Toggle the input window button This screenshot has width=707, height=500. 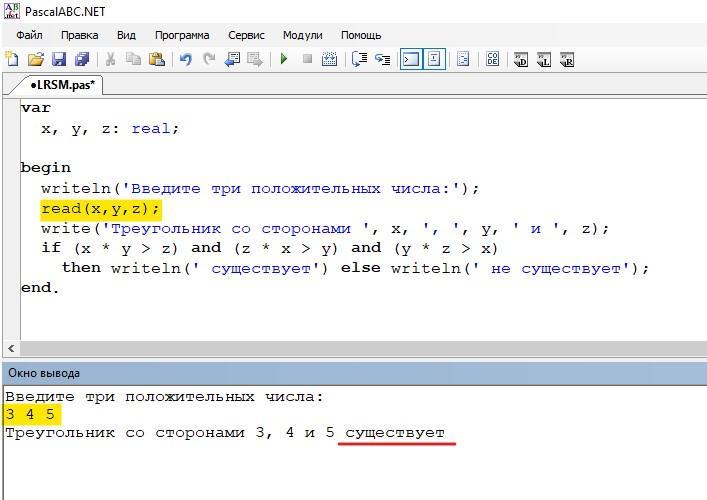click(434, 59)
